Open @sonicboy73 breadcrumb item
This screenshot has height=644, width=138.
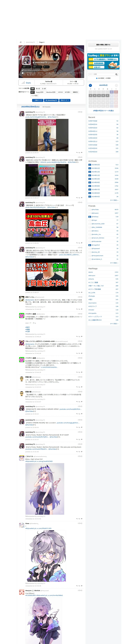point(30,42)
